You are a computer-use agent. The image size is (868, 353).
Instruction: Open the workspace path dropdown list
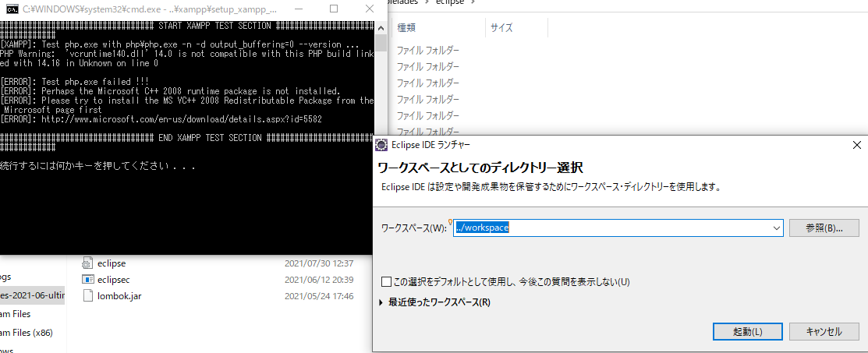coord(777,228)
